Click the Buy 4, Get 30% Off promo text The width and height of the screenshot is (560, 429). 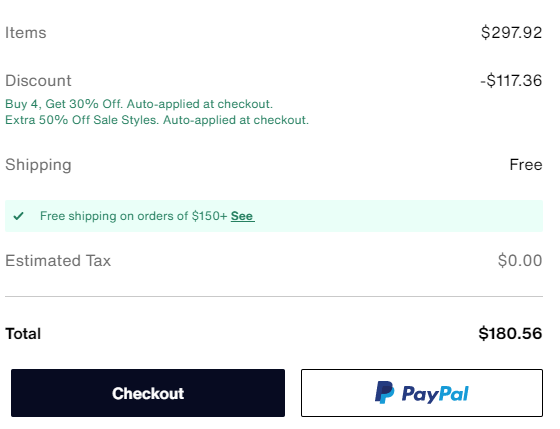[139, 104]
